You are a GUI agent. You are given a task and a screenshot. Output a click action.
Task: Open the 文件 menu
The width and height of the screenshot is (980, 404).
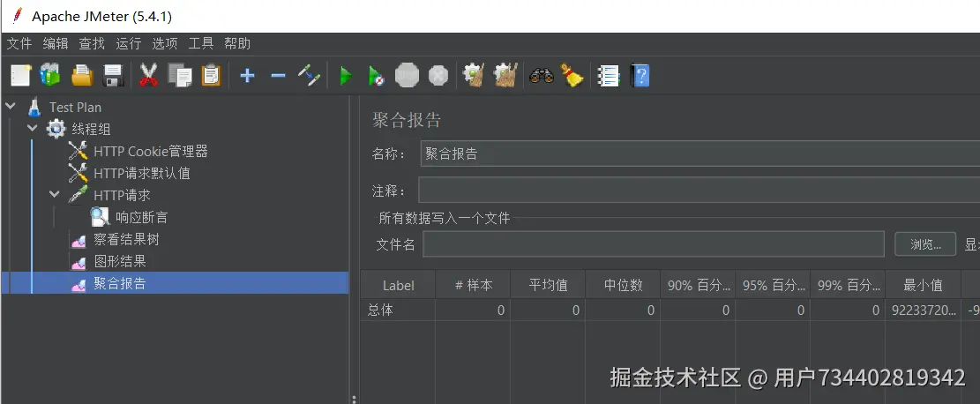[x=19, y=43]
